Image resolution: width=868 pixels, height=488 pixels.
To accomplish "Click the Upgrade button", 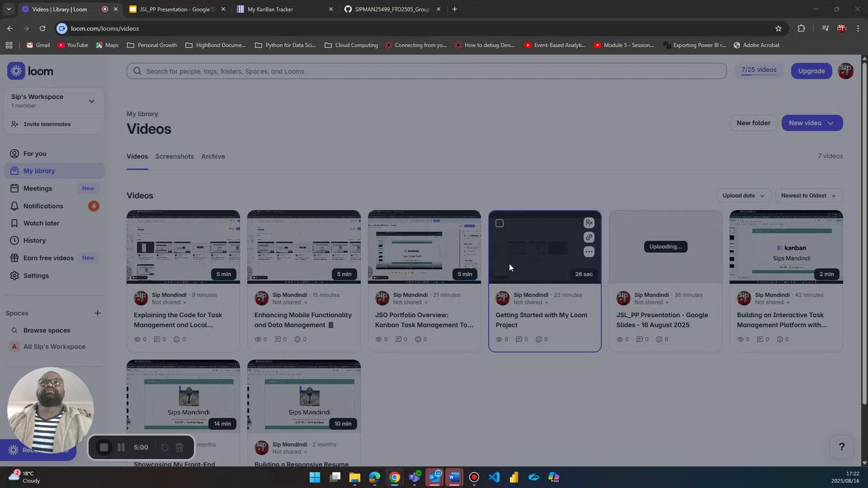I will (811, 70).
